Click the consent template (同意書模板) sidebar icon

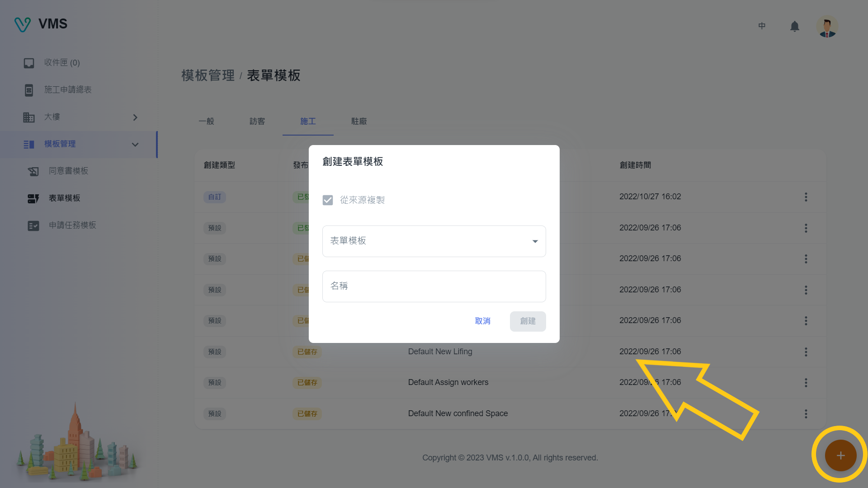tap(33, 171)
